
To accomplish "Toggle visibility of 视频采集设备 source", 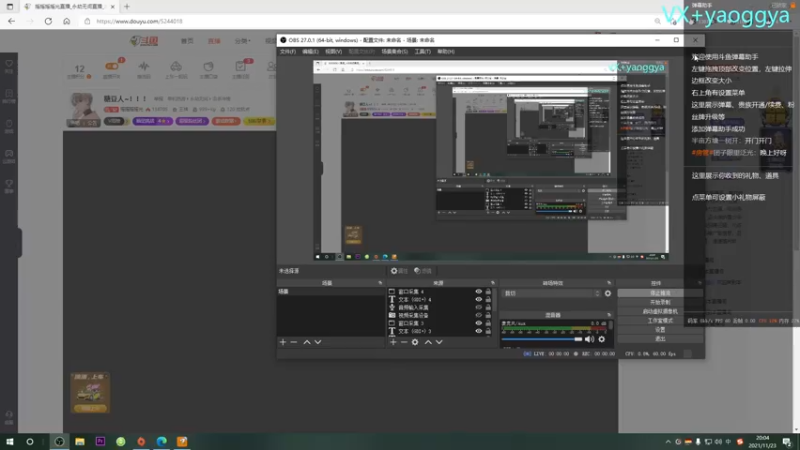I will point(479,315).
